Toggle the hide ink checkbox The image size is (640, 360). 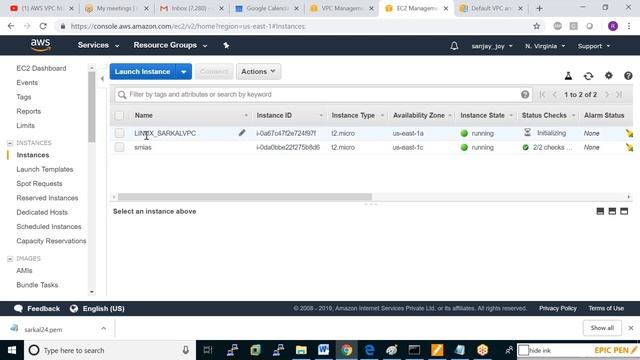point(523,350)
